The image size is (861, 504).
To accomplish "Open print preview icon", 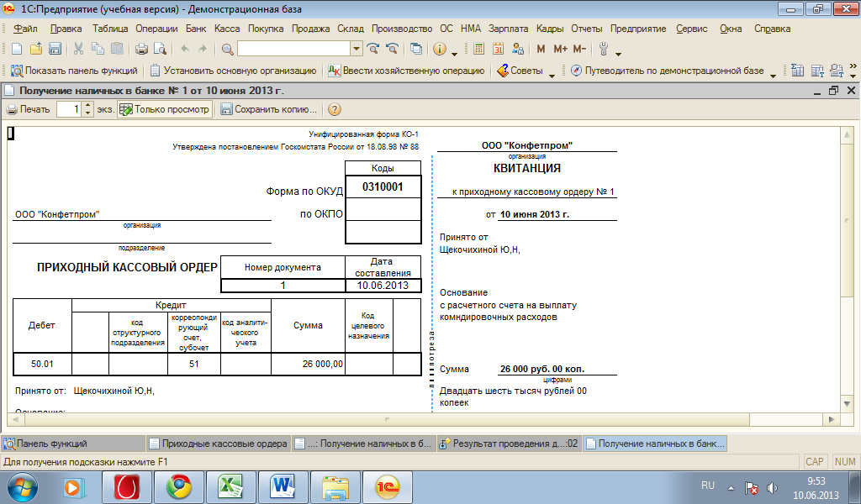I will 160,49.
